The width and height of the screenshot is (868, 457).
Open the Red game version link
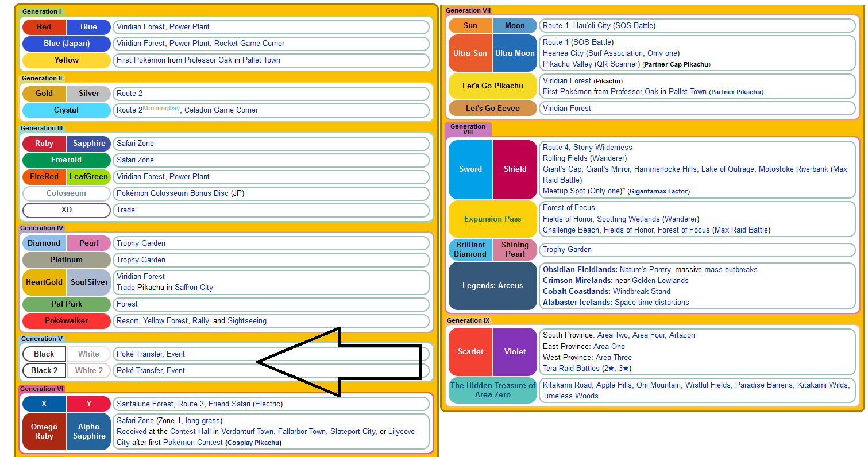(44, 27)
